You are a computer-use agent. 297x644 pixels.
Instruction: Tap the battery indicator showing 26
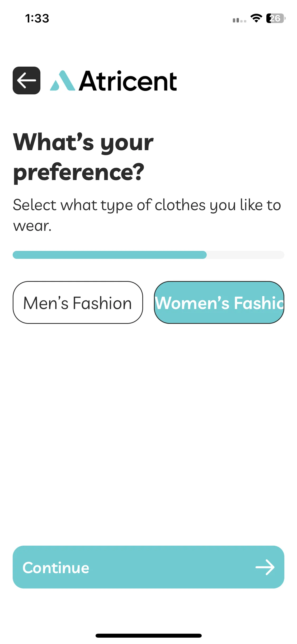click(x=276, y=18)
